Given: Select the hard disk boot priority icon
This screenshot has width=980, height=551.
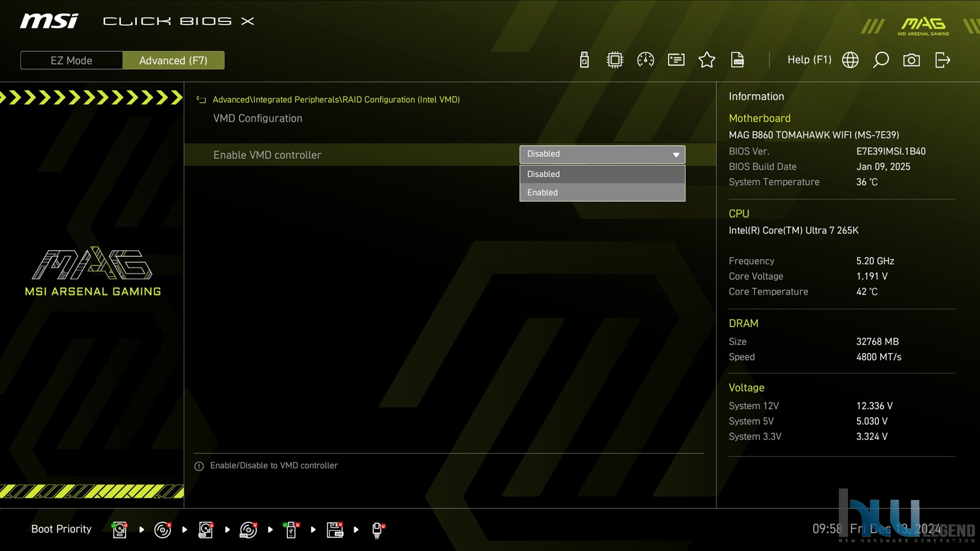Looking at the screenshot, I should pos(120,529).
